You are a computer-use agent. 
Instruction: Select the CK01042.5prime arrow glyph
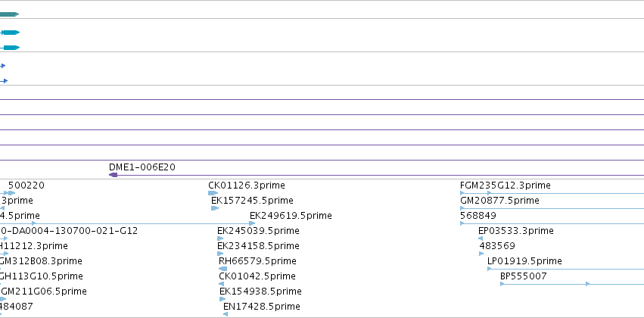coord(222,284)
